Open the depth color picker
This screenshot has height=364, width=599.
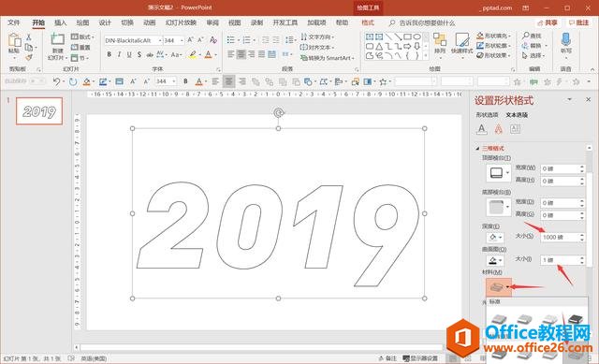tap(495, 237)
